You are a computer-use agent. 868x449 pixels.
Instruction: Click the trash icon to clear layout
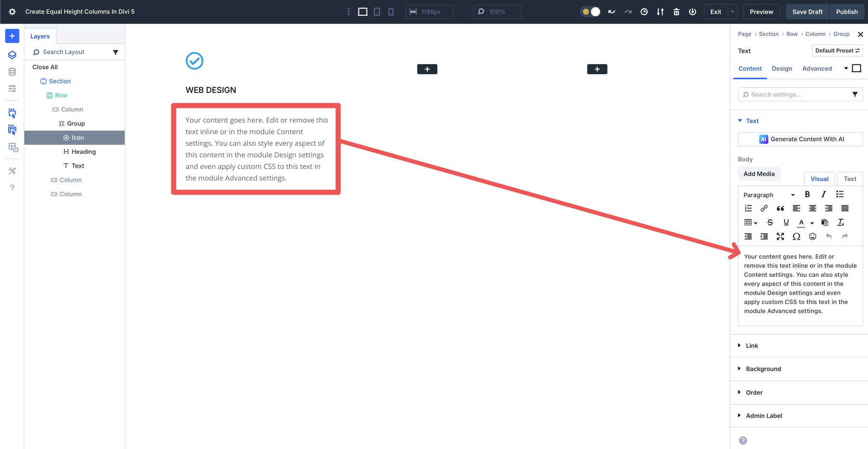tap(676, 12)
